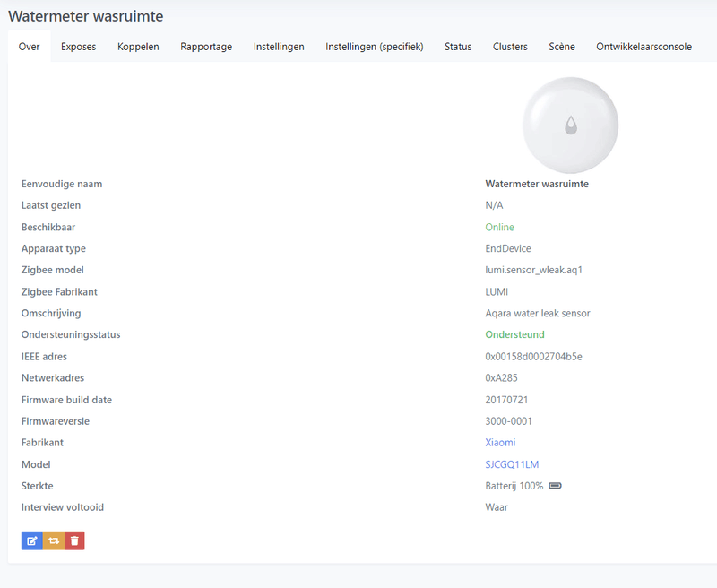Viewport: 717px width, 588px height.
Task: Click the Watermeter wasruimte page heading
Action: point(86,16)
